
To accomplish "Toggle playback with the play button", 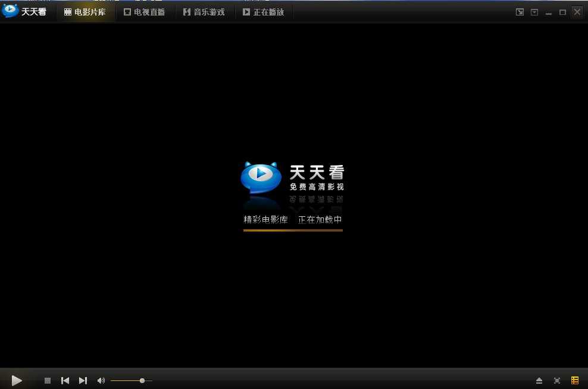I will click(x=16, y=380).
